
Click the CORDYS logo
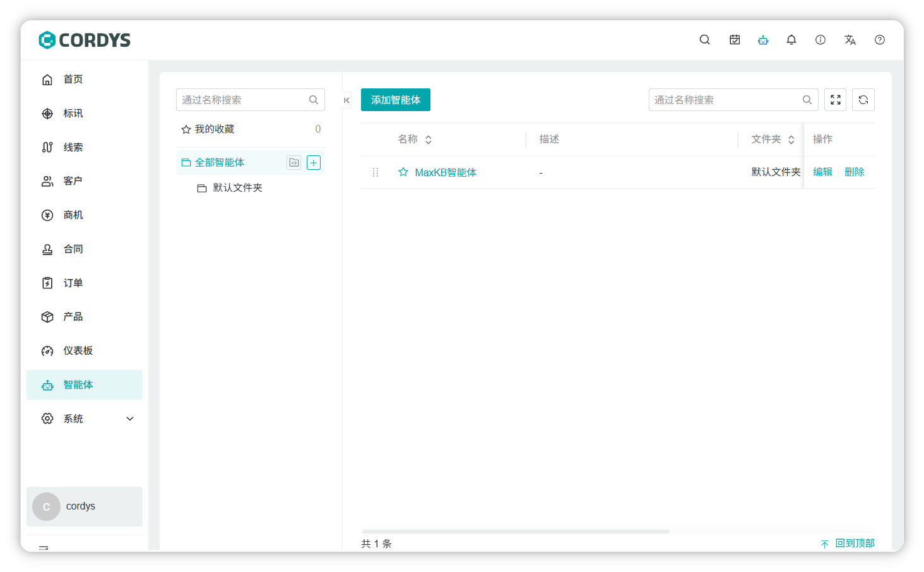coord(85,40)
